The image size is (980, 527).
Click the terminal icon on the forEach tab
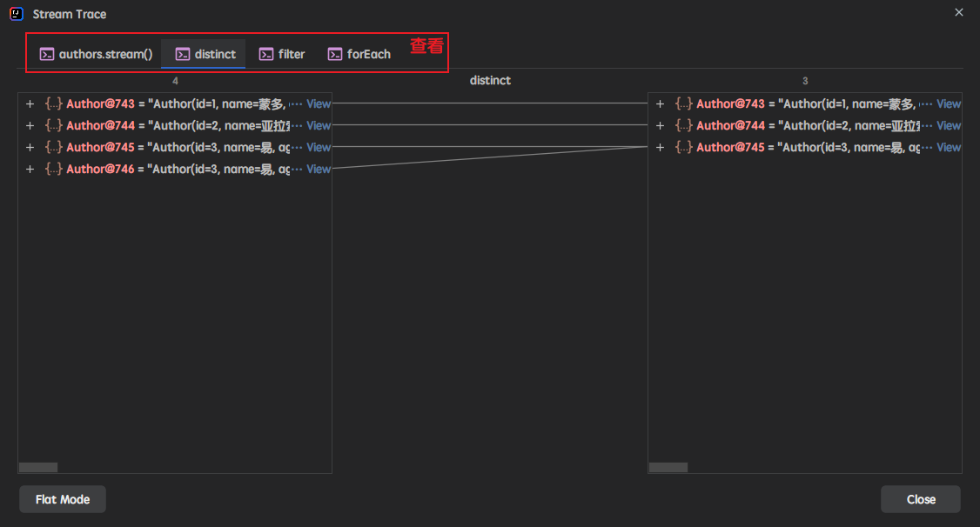click(x=334, y=53)
